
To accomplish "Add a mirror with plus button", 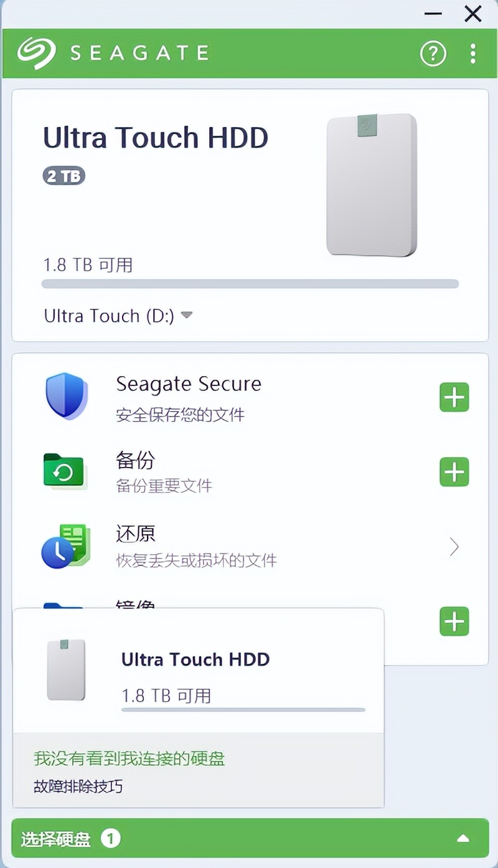I will (454, 621).
